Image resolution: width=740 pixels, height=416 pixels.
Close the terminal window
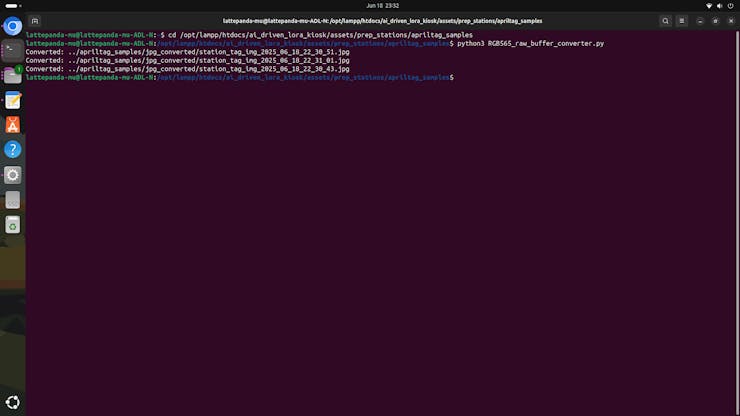[731, 21]
